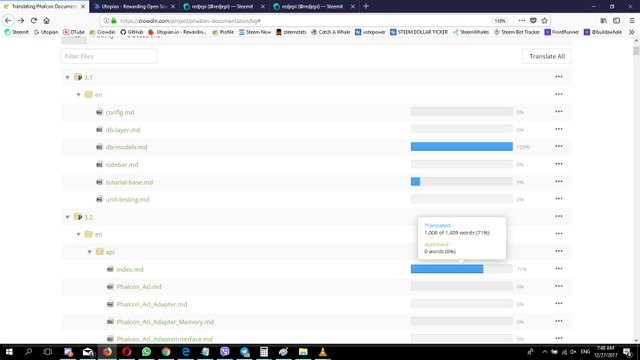The height and width of the screenshot is (360, 640).
Task: Open db-models.md file
Action: click(126, 147)
